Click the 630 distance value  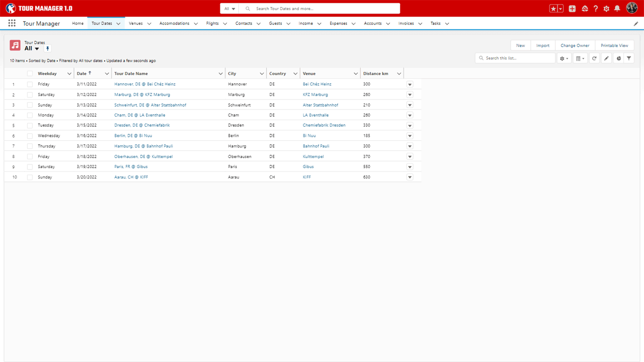tap(367, 177)
